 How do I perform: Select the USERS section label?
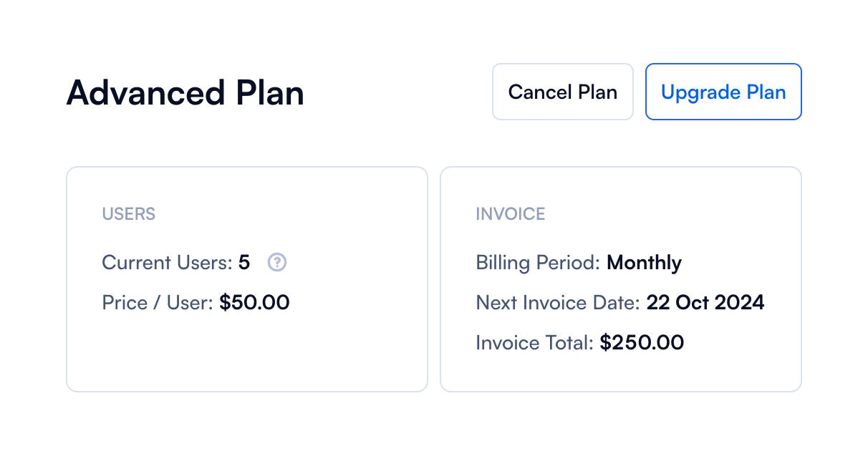point(129,213)
